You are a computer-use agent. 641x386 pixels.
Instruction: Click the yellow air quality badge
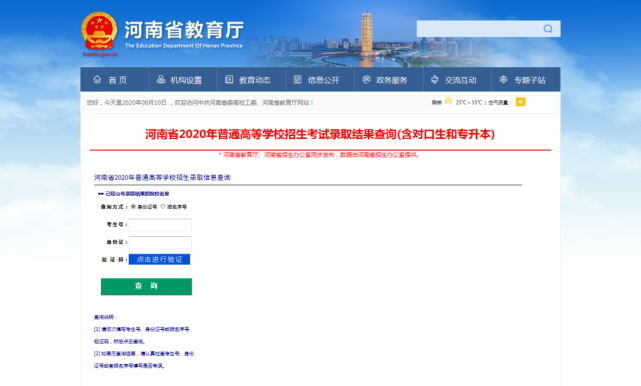(x=520, y=102)
